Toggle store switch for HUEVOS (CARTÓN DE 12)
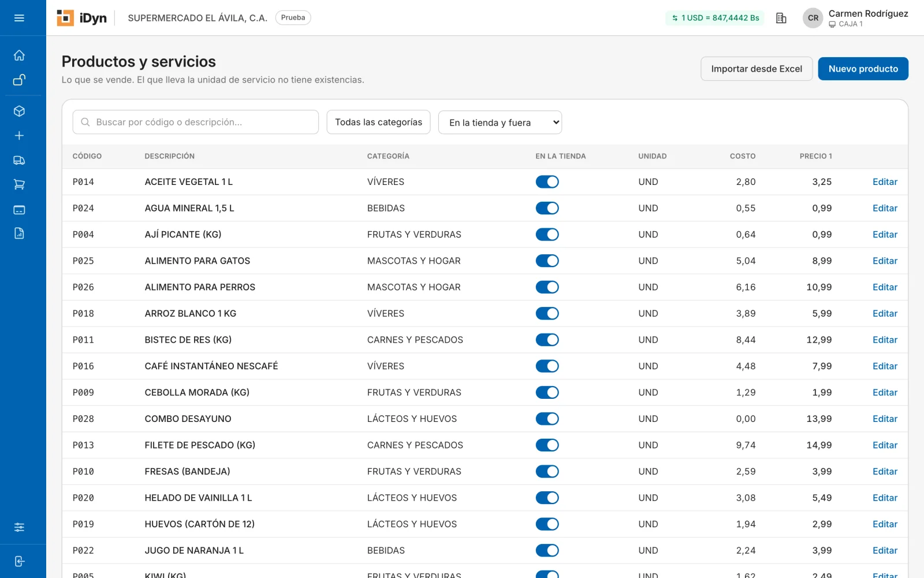The image size is (924, 578). click(x=547, y=524)
